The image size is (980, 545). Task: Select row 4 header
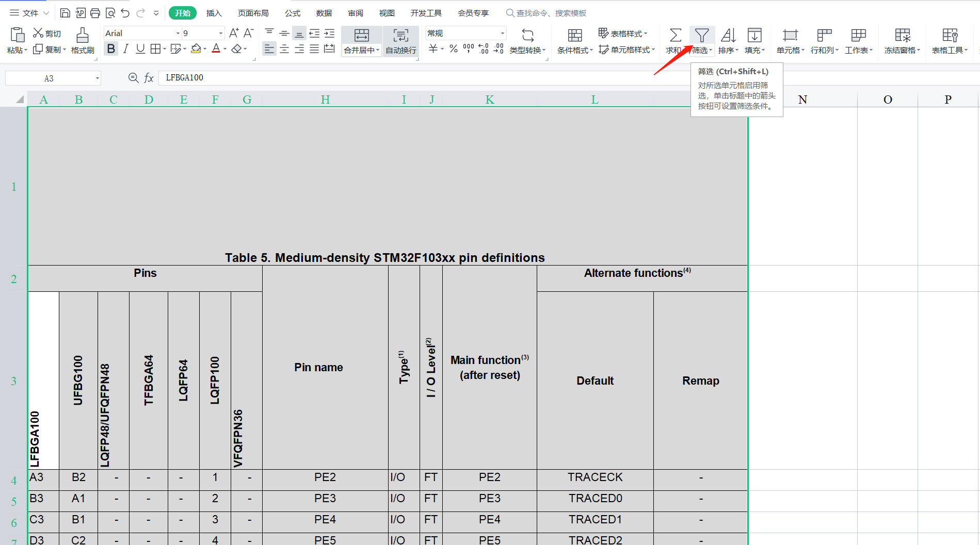point(14,481)
